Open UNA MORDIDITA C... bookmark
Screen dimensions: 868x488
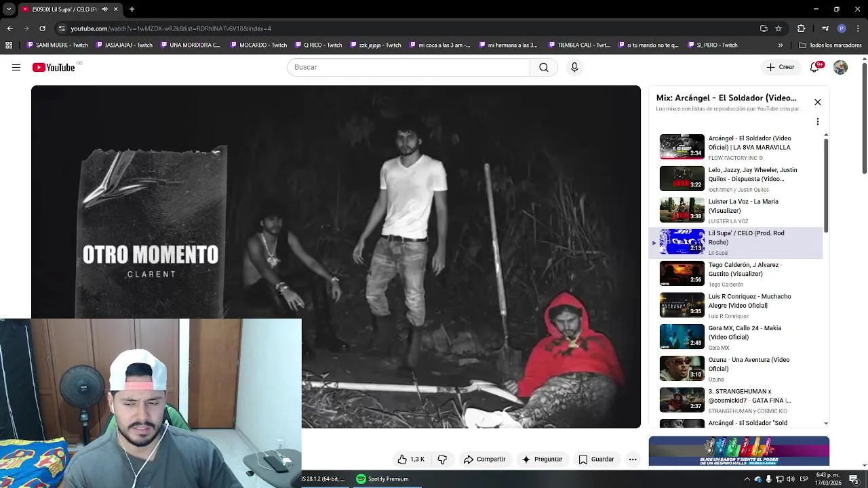click(x=191, y=45)
